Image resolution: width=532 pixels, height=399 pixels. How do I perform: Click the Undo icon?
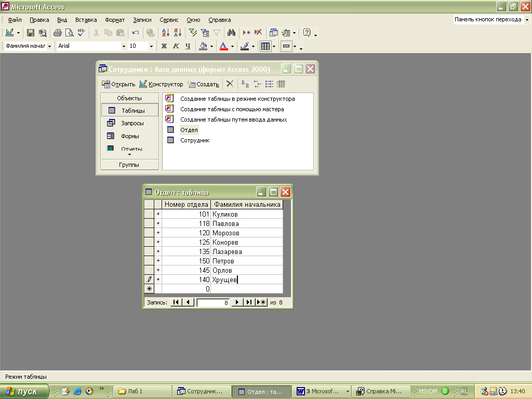point(136,33)
